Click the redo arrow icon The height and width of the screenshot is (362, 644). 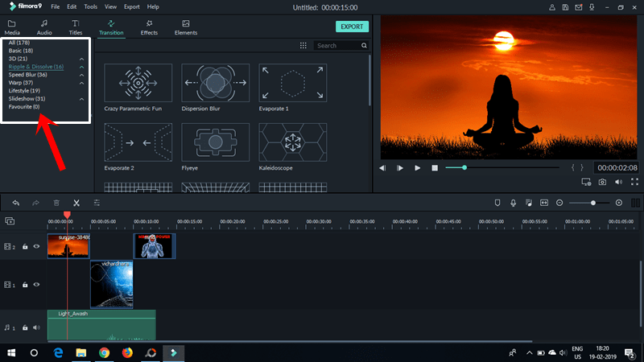click(35, 203)
